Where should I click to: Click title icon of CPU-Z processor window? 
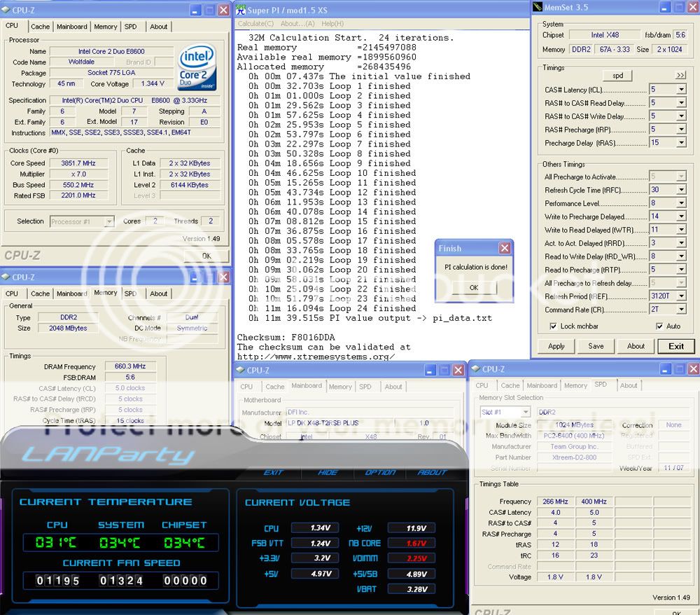(6, 10)
